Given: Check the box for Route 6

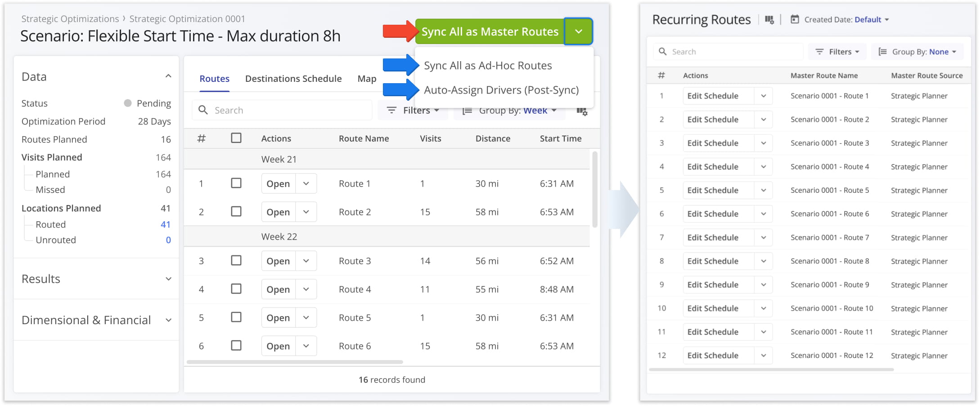Looking at the screenshot, I should point(236,345).
